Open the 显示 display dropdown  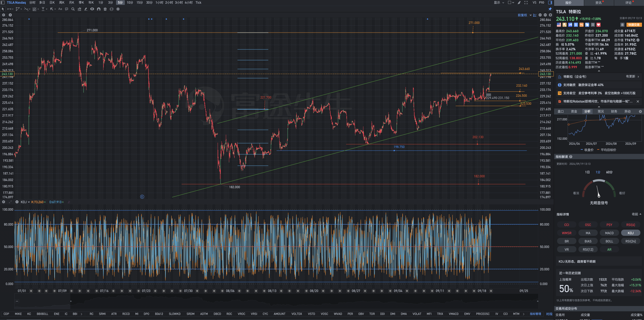[499, 3]
